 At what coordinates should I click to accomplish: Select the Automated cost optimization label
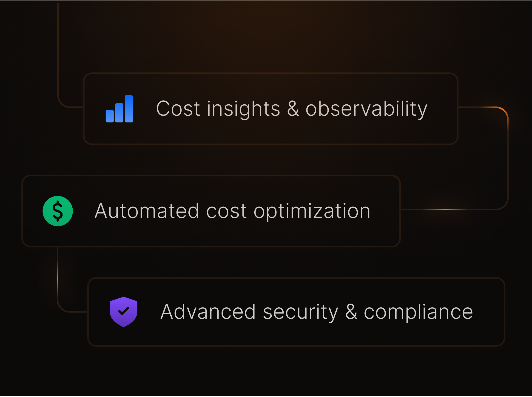[x=232, y=211]
